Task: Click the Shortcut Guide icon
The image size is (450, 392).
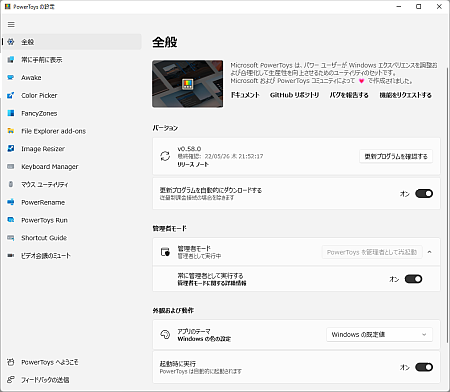Action: [x=11, y=238]
